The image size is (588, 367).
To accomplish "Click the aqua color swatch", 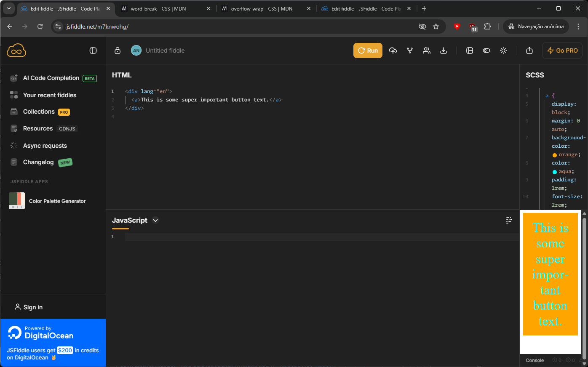I will coord(555,172).
